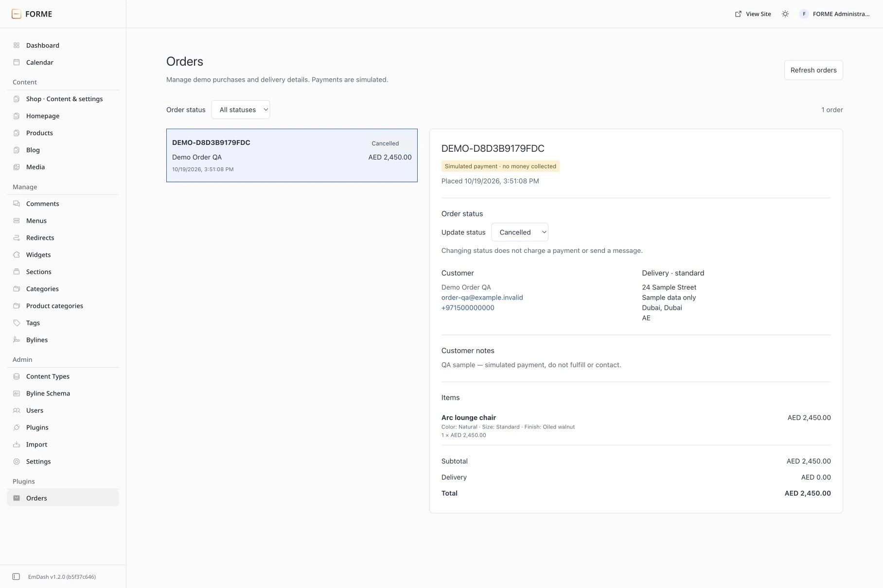Screen dimensions: 883x588
Task: Click the Refresh orders button
Action: coord(813,70)
